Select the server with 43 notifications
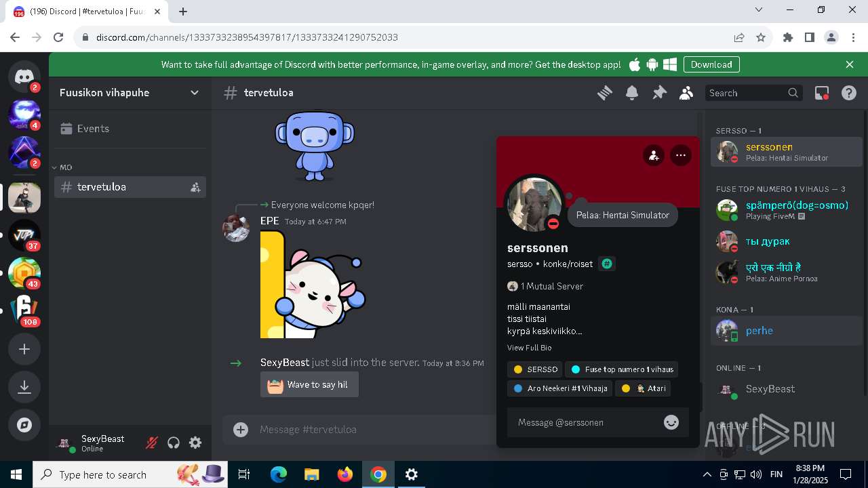 tap(24, 273)
